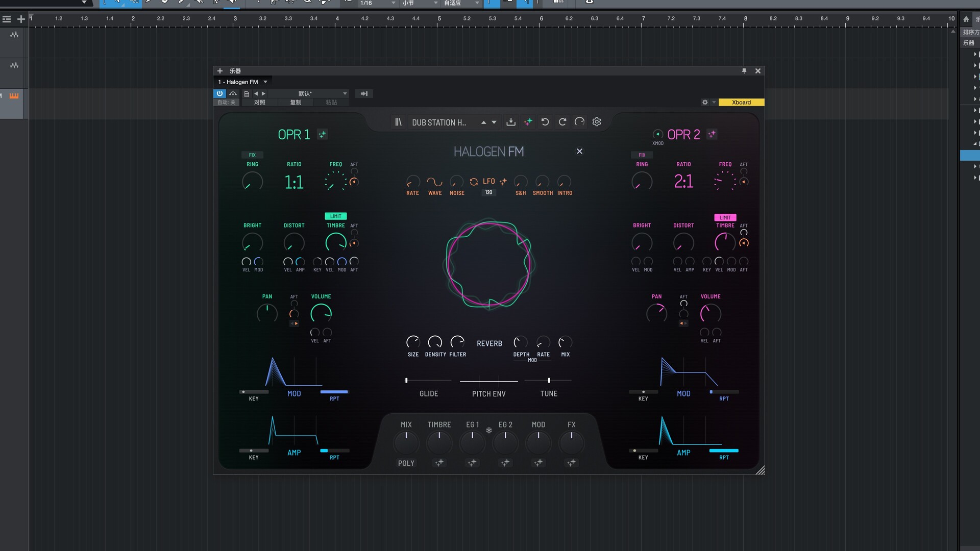Open the 1/16 quantize dropdown
The image size is (980, 551).
pos(378,3)
